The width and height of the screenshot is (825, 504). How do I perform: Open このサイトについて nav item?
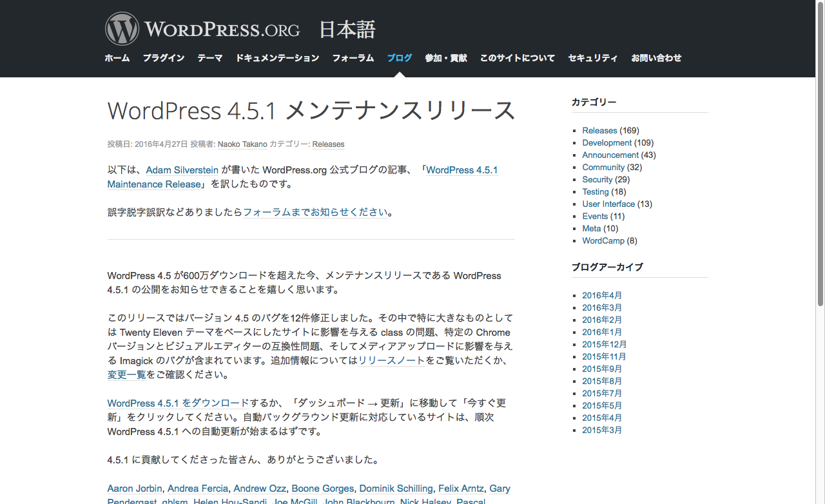tap(518, 58)
